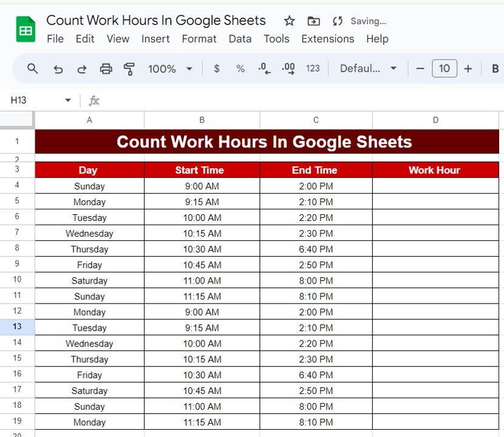504x437 pixels.
Task: Format as currency
Action: pyautogui.click(x=217, y=69)
